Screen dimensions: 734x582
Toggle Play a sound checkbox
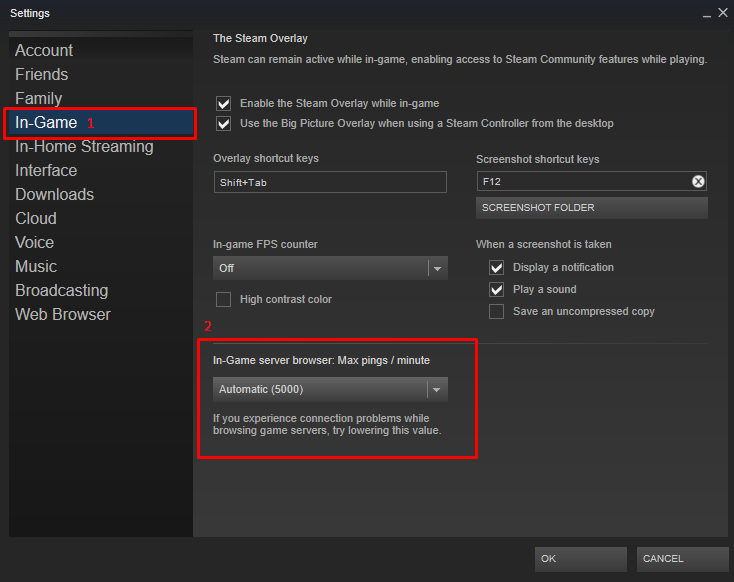pos(496,289)
